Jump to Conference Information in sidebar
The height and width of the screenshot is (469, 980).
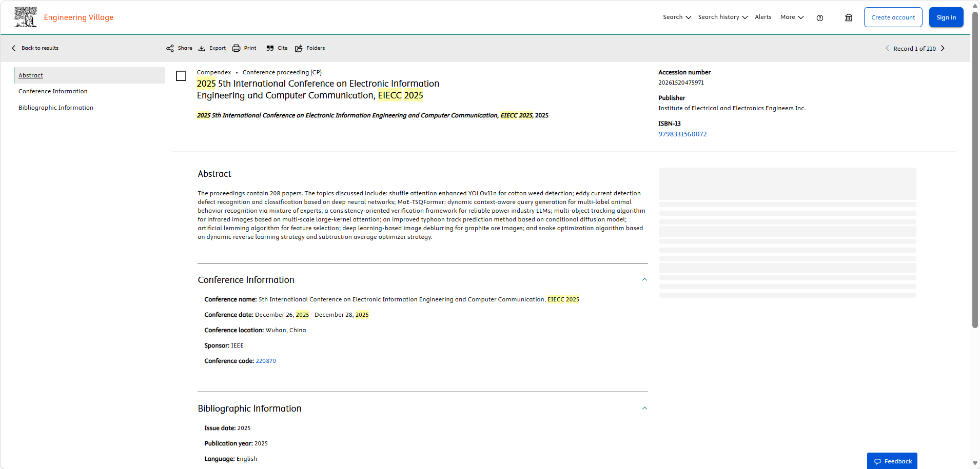point(53,91)
